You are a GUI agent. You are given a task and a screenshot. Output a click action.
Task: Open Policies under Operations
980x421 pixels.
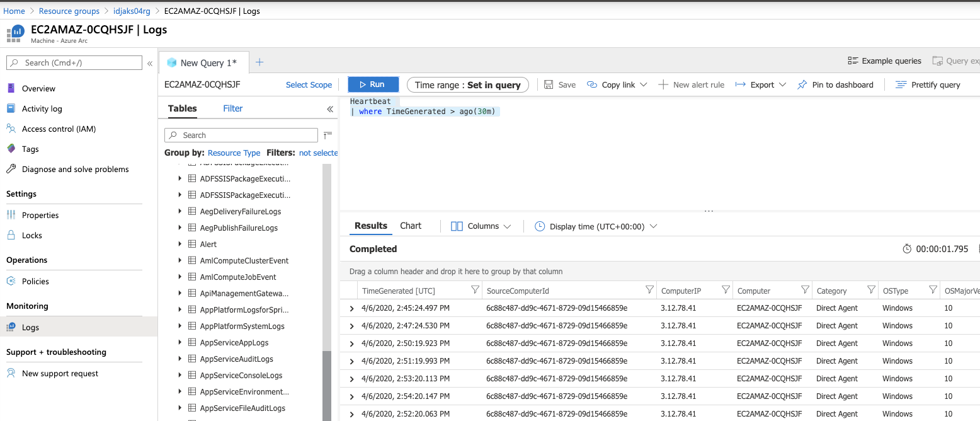point(35,281)
